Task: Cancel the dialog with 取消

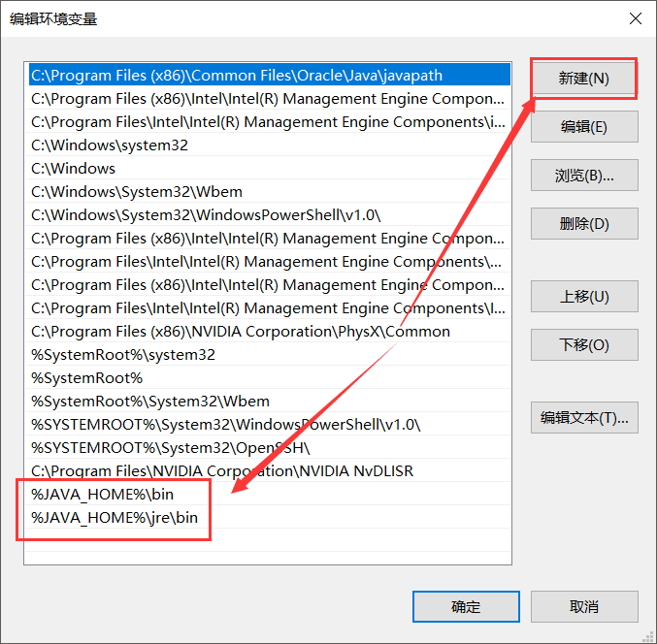Action: pyautogui.click(x=583, y=606)
